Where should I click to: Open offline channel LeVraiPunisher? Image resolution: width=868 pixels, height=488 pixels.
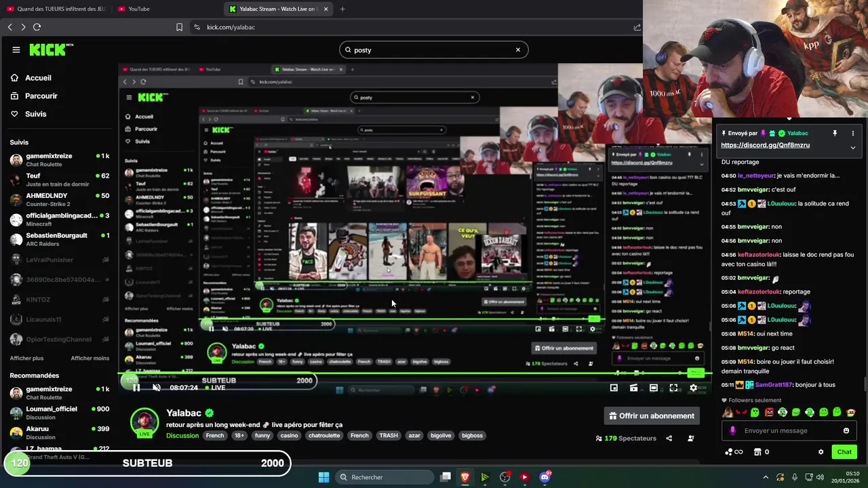pyautogui.click(x=60, y=260)
